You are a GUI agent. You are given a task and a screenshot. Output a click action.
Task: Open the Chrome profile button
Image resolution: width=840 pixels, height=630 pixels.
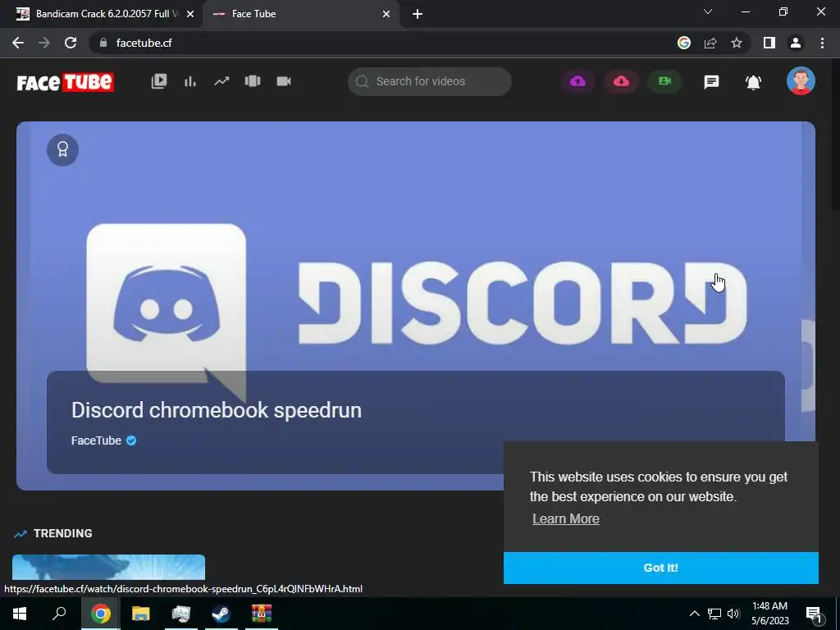coord(796,43)
